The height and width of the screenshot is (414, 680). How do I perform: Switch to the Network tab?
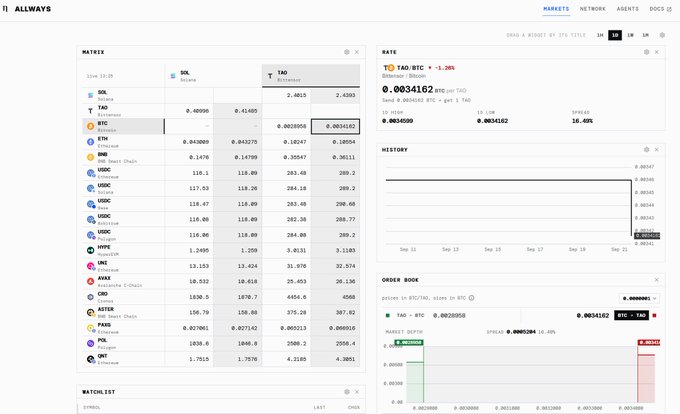pos(592,9)
